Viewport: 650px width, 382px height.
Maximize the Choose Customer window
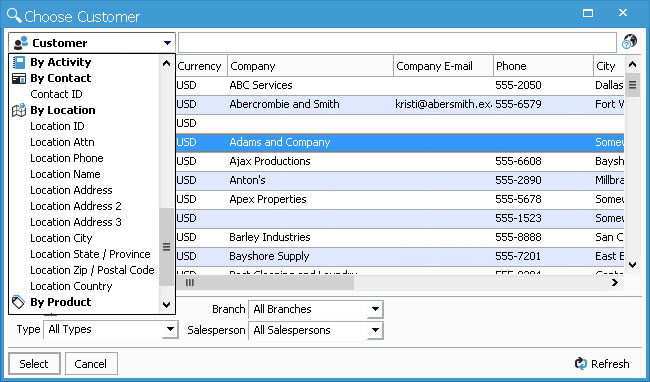pyautogui.click(x=588, y=13)
